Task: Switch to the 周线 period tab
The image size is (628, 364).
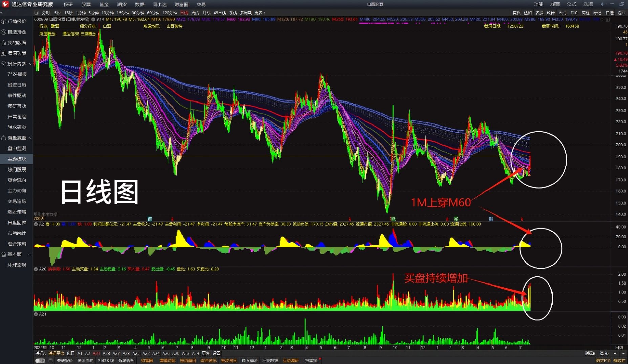Action: 195,13
